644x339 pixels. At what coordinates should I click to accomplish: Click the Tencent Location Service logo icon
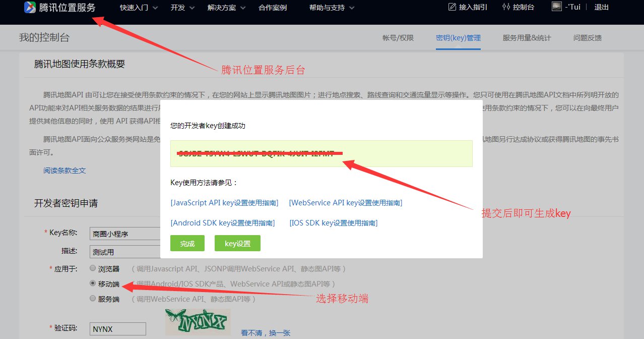[x=30, y=7]
